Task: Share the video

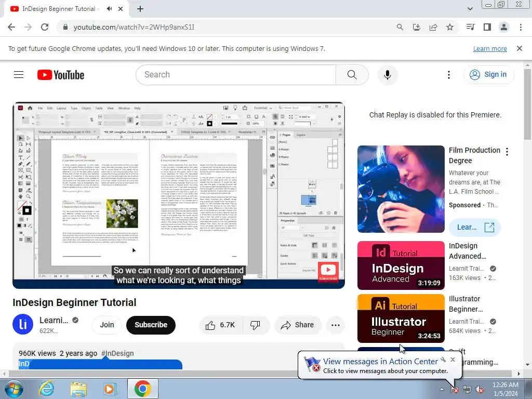Action: (x=297, y=325)
